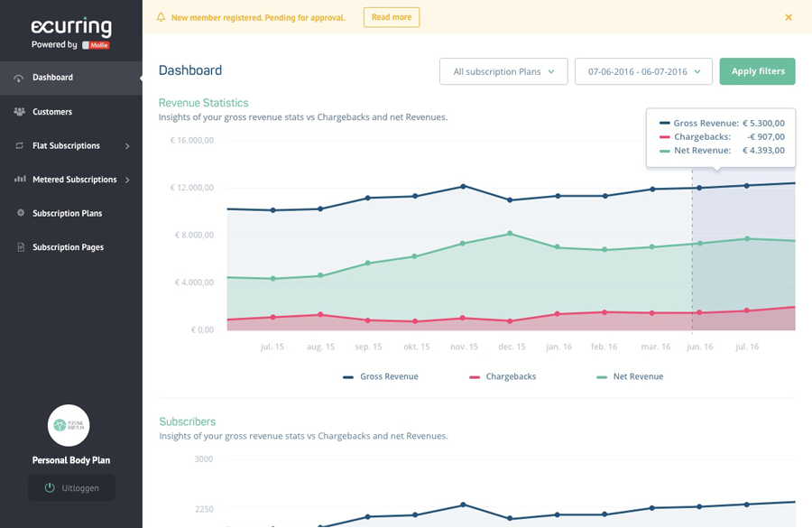812x528 pixels.
Task: Open the Customers menu item
Action: [52, 112]
